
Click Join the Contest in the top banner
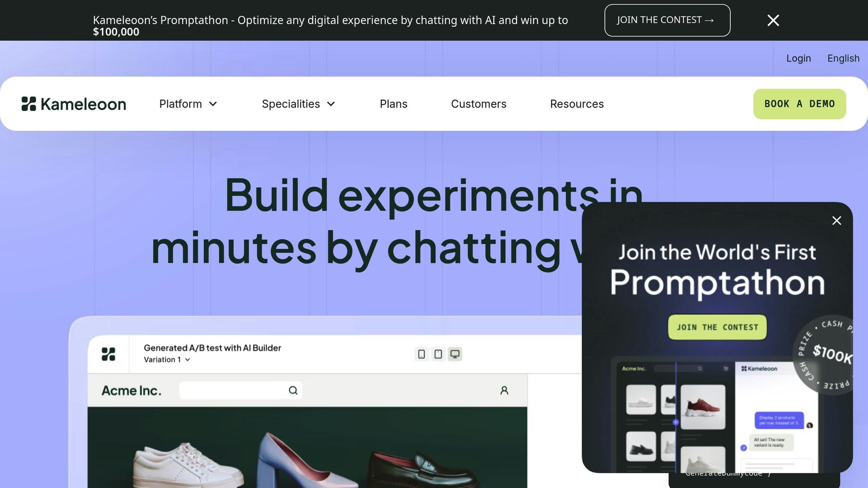pyautogui.click(x=667, y=20)
